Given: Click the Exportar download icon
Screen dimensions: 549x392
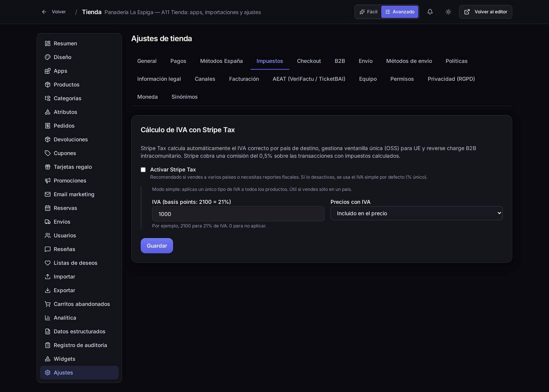Looking at the screenshot, I should click(47, 290).
